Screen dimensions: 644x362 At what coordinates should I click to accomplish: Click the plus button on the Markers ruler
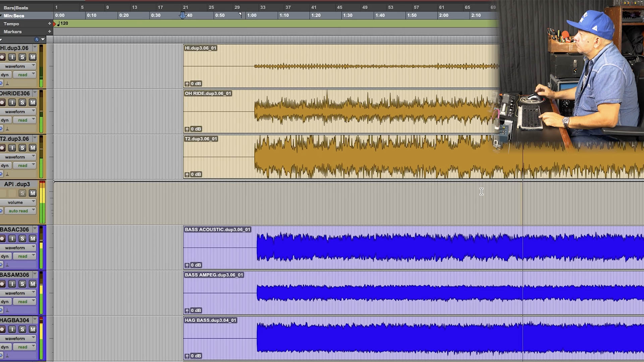(x=49, y=32)
